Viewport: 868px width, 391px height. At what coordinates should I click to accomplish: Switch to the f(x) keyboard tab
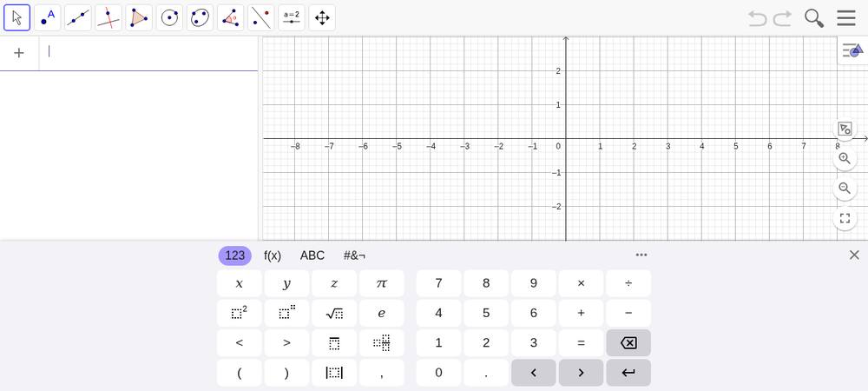(x=273, y=255)
